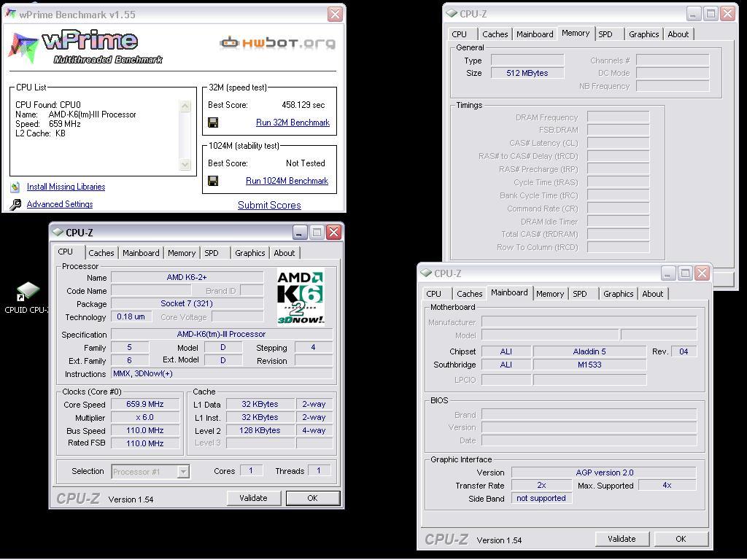Click the wPrime logo graphic
Screen dimensions: 747x560
[86, 47]
